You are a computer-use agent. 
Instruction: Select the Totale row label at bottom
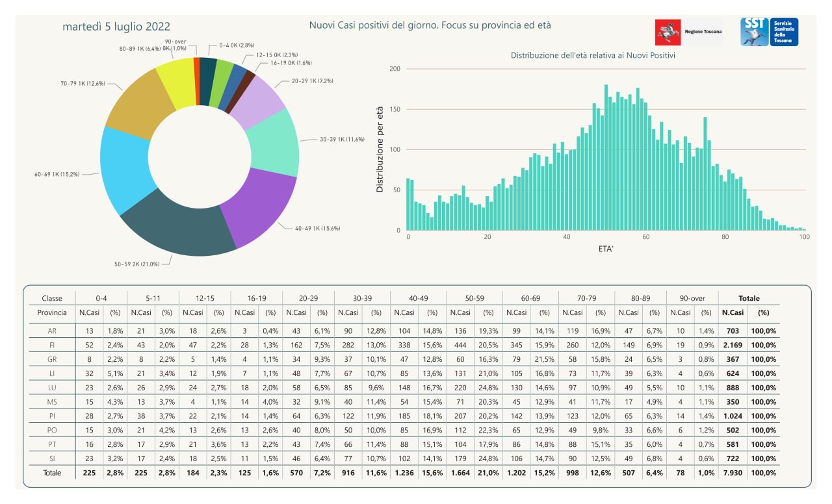(x=52, y=473)
